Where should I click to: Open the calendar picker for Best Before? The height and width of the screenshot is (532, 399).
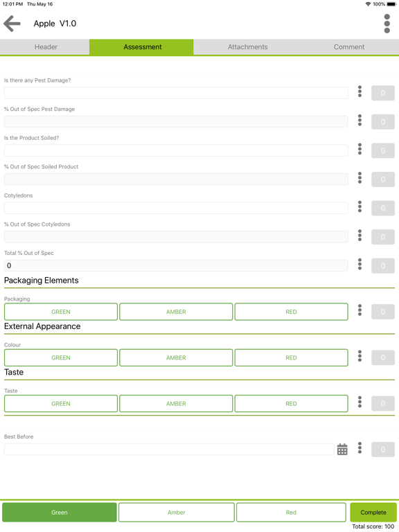[342, 449]
